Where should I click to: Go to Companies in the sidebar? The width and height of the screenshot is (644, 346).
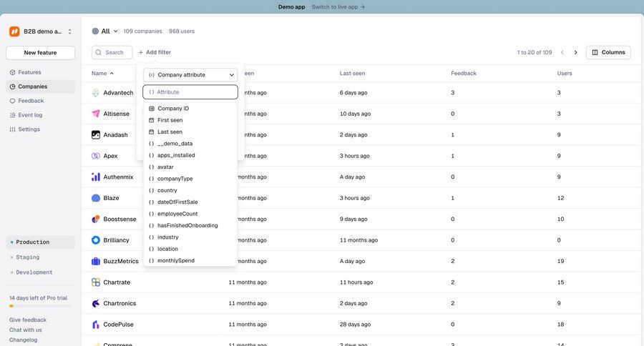[x=40, y=86]
